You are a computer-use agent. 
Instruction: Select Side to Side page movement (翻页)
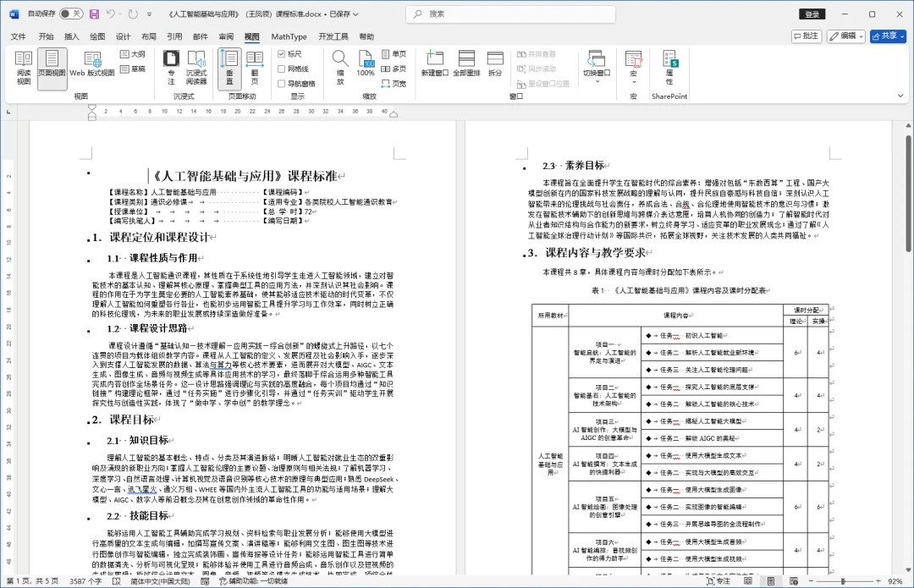[x=255, y=69]
